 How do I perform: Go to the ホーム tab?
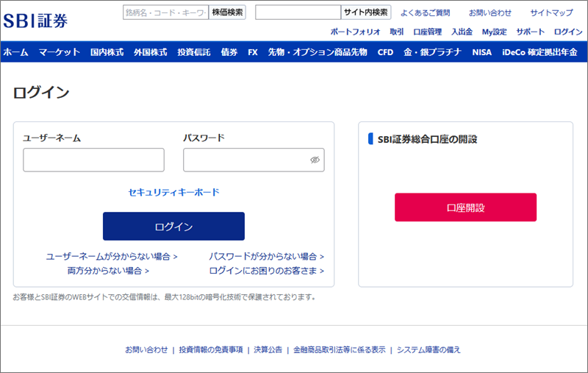coord(15,52)
